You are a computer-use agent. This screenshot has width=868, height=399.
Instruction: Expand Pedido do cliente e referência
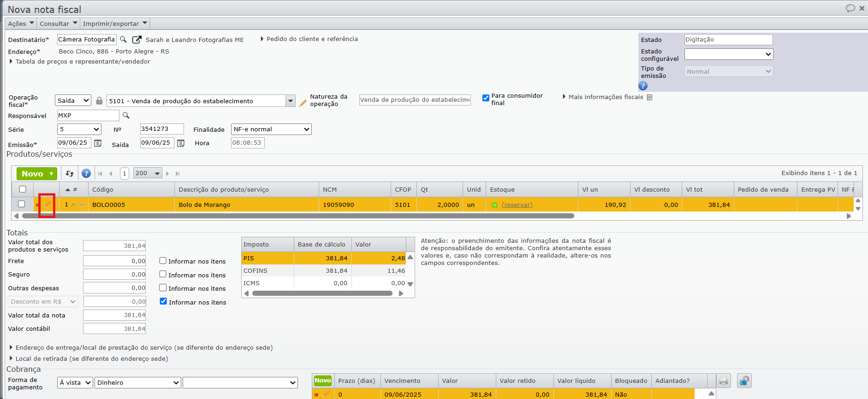(x=309, y=39)
